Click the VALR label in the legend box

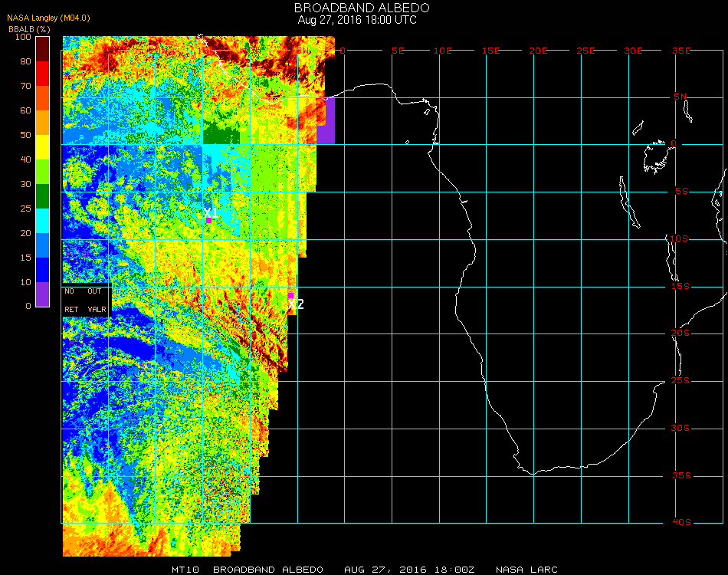click(x=97, y=310)
